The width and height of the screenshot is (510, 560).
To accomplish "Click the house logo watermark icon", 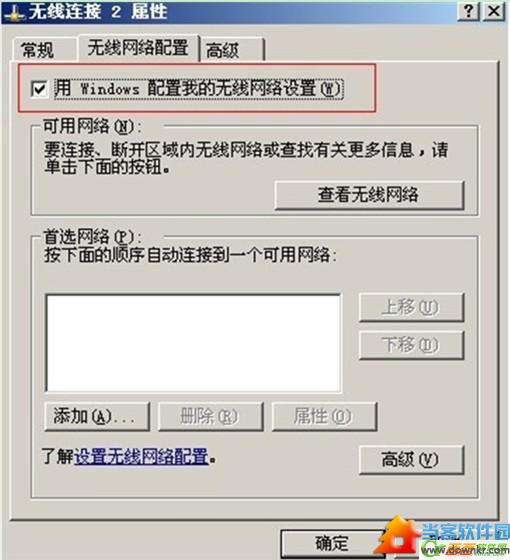I will coord(398,535).
